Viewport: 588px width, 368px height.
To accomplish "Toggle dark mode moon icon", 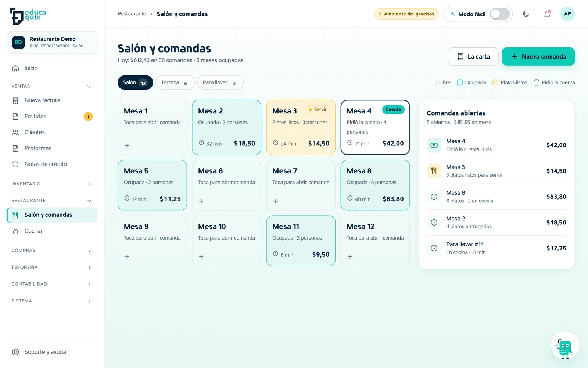I will tap(526, 14).
